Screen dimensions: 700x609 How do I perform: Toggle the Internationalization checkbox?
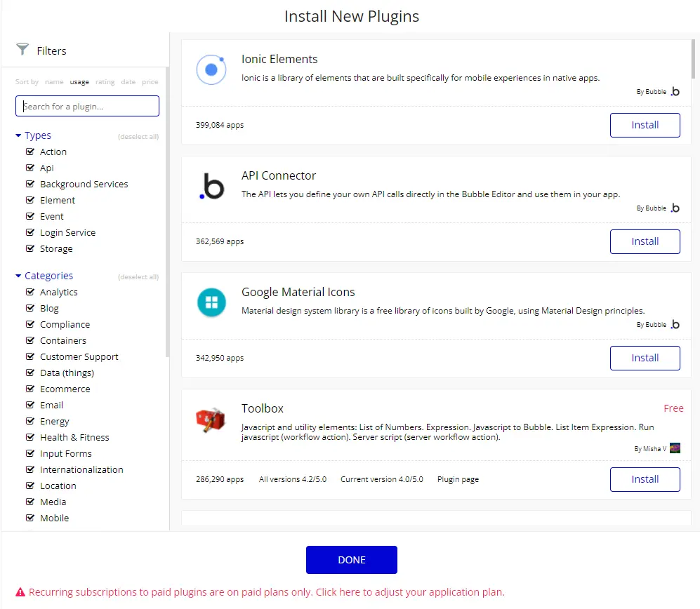coord(30,469)
